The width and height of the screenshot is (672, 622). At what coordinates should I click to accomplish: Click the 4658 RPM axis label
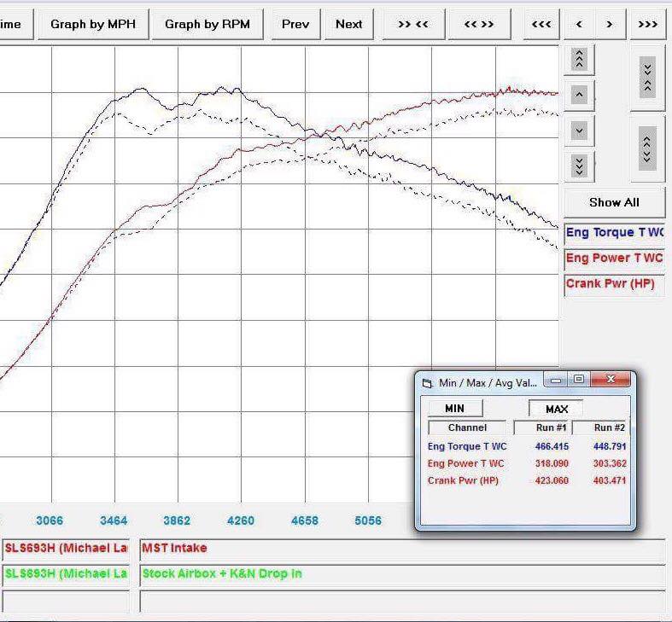pyautogui.click(x=305, y=521)
